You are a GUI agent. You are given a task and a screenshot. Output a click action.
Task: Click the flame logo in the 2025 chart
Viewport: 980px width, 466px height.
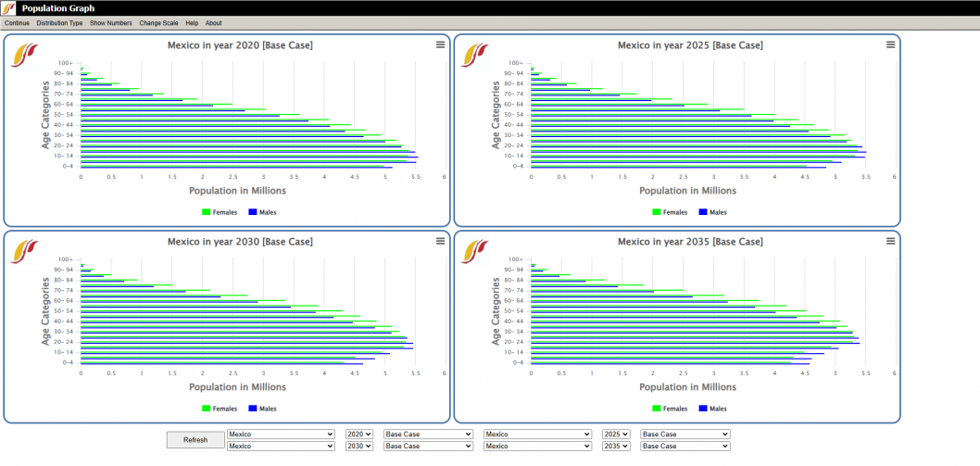tap(474, 56)
